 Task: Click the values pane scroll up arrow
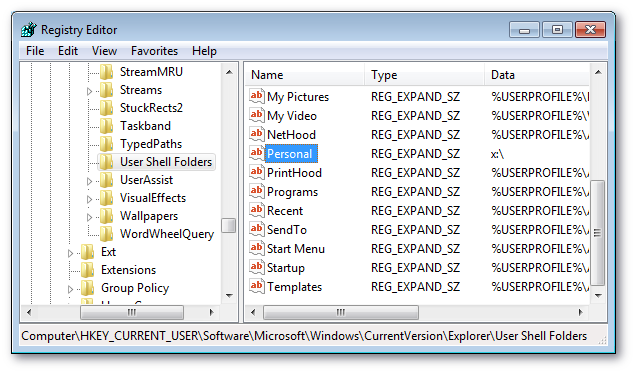coord(598,72)
